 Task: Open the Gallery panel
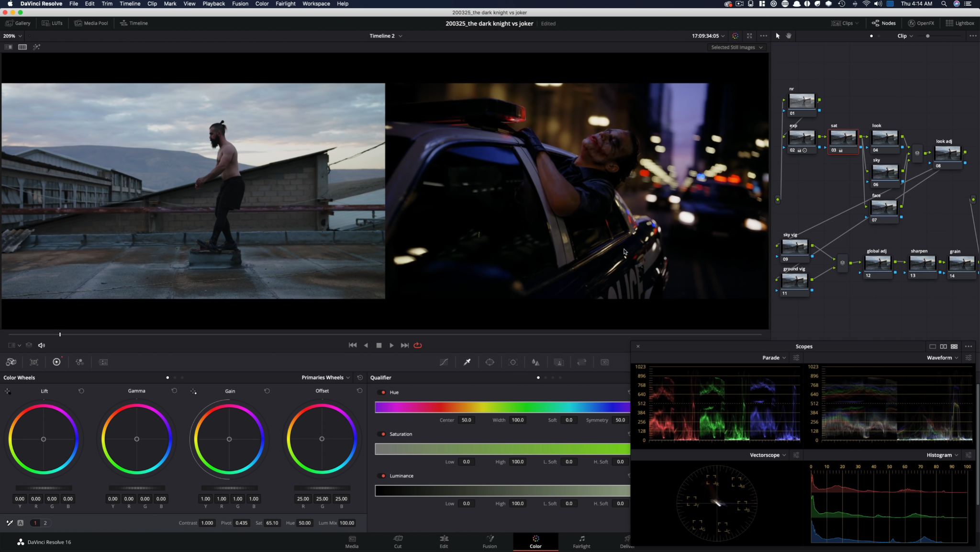coord(18,23)
